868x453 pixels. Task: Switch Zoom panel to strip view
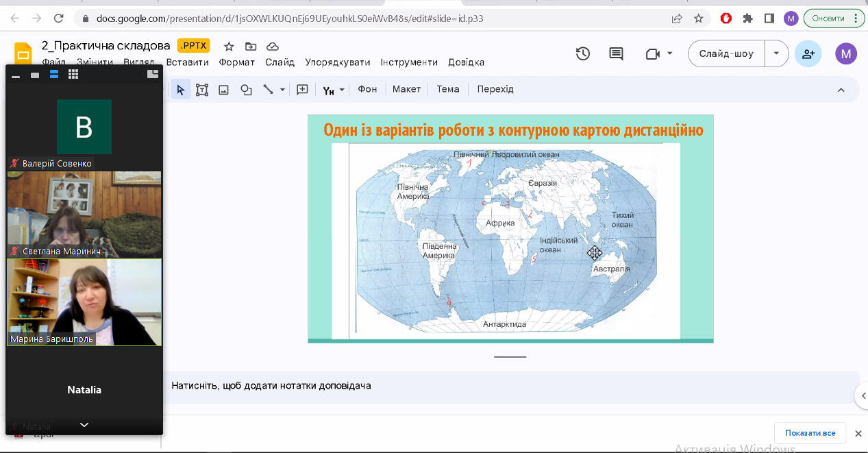click(x=54, y=75)
